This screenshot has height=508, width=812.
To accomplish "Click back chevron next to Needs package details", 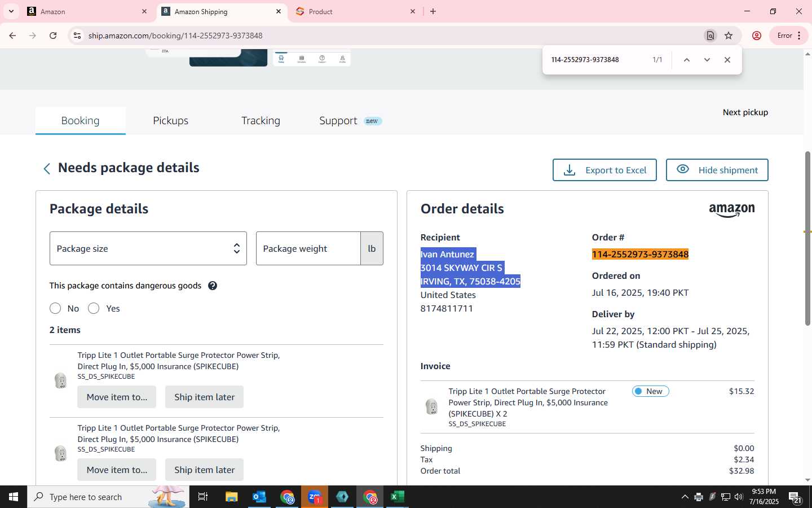I will tap(47, 168).
